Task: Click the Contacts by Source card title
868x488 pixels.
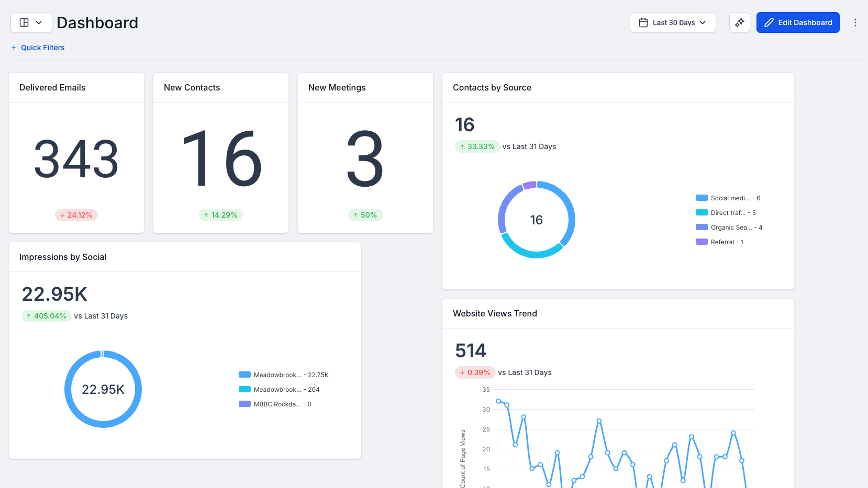Action: (492, 87)
